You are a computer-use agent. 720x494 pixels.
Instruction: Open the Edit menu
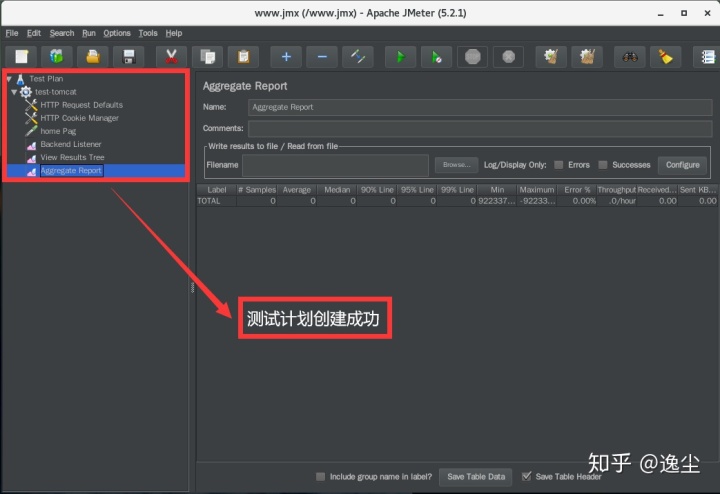[x=34, y=33]
